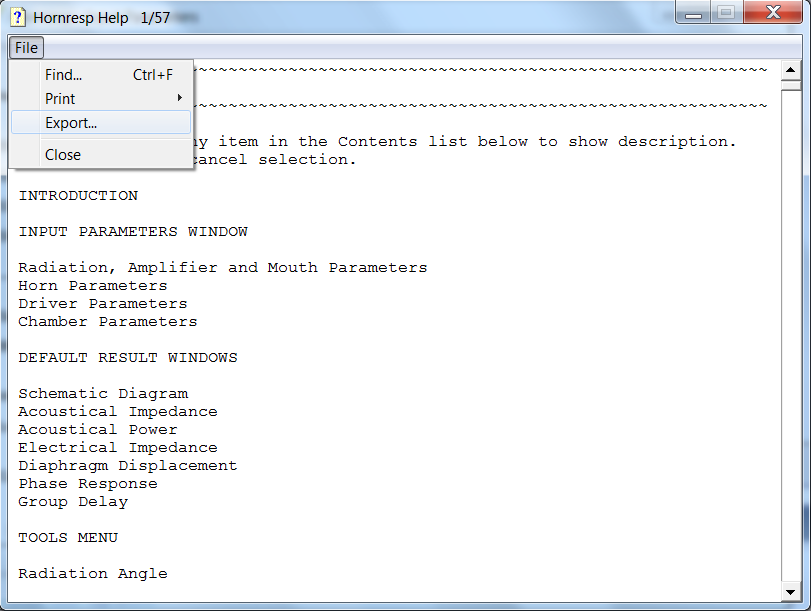Click the scrollbar down arrow
This screenshot has width=811, height=611.
790,592
